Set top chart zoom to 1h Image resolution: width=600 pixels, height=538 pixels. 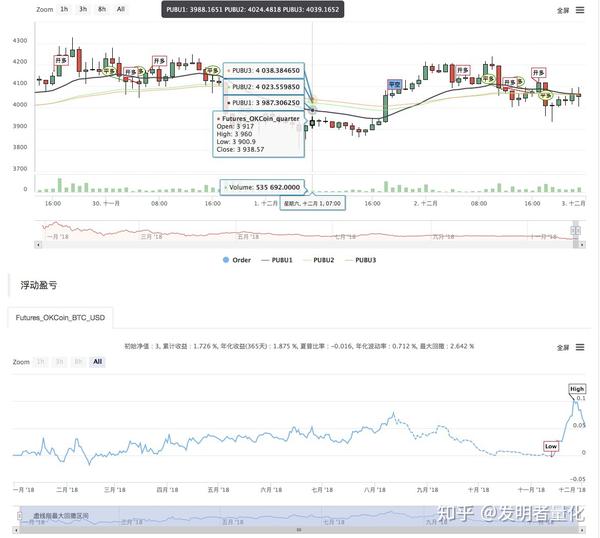tap(64, 9)
